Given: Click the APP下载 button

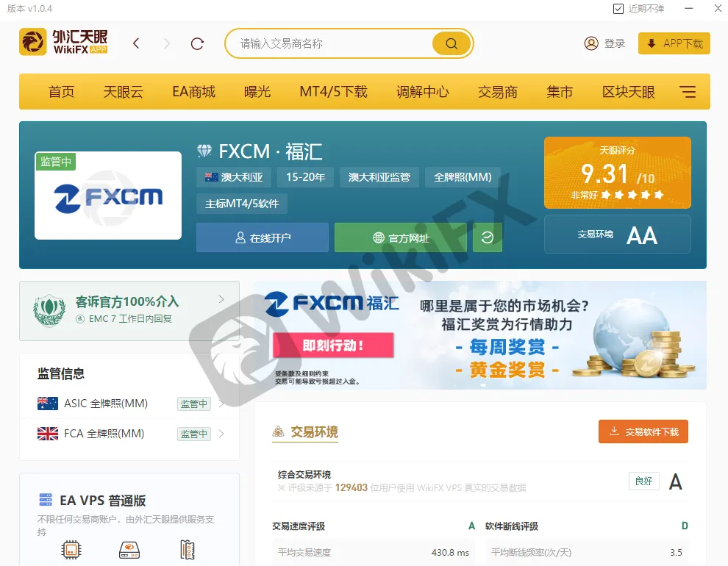Looking at the screenshot, I should click(674, 43).
